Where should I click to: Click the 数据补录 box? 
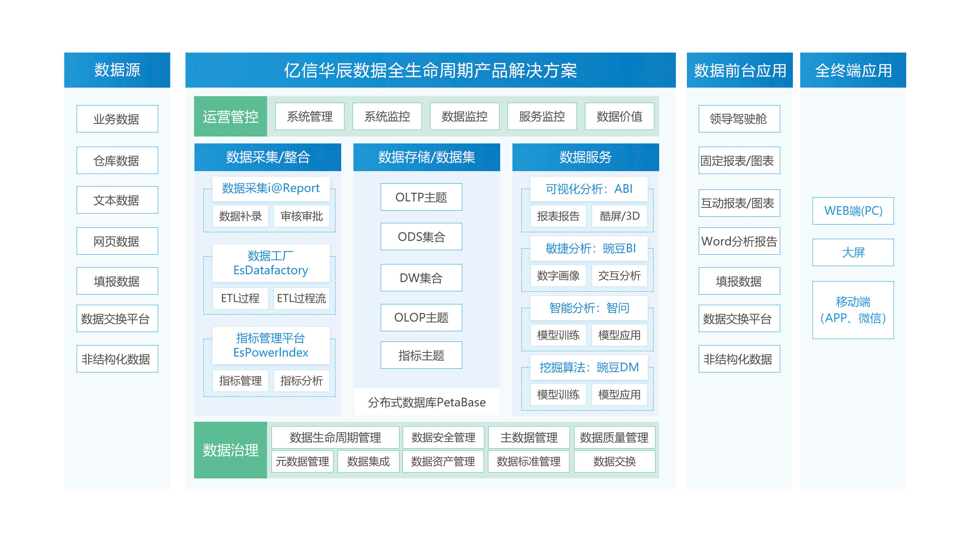[241, 216]
